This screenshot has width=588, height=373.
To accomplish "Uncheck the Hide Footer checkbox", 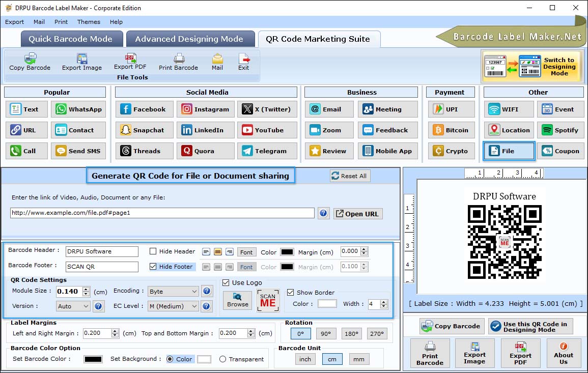I will (153, 267).
